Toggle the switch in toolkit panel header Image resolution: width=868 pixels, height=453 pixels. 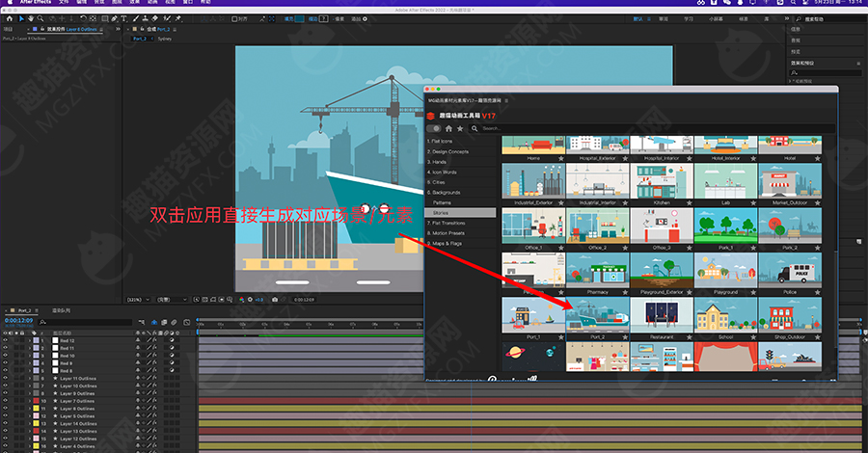click(434, 128)
